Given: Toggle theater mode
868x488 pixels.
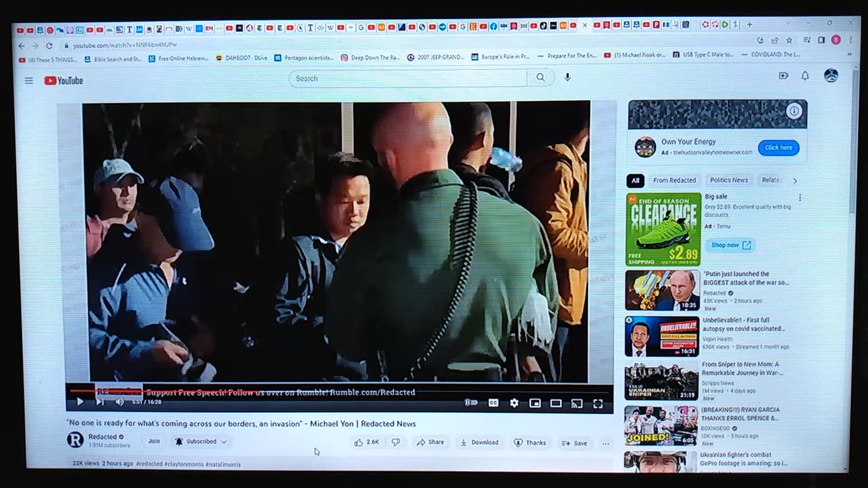Looking at the screenshot, I should tap(556, 403).
